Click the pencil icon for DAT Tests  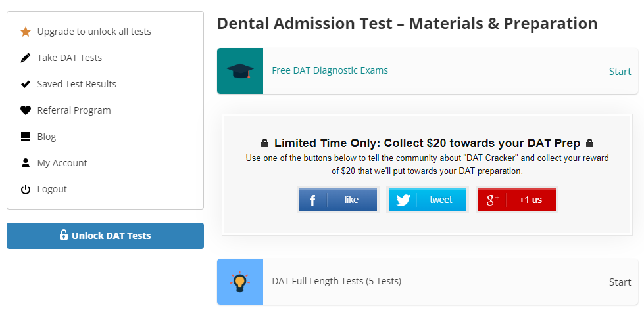pyautogui.click(x=26, y=58)
